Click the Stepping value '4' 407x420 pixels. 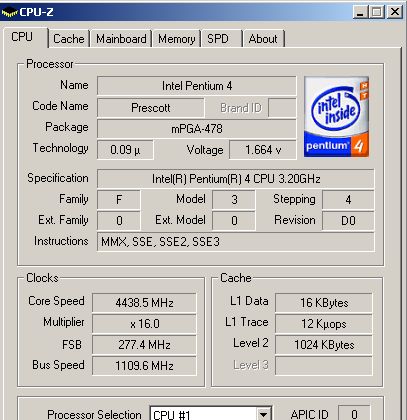point(348,200)
